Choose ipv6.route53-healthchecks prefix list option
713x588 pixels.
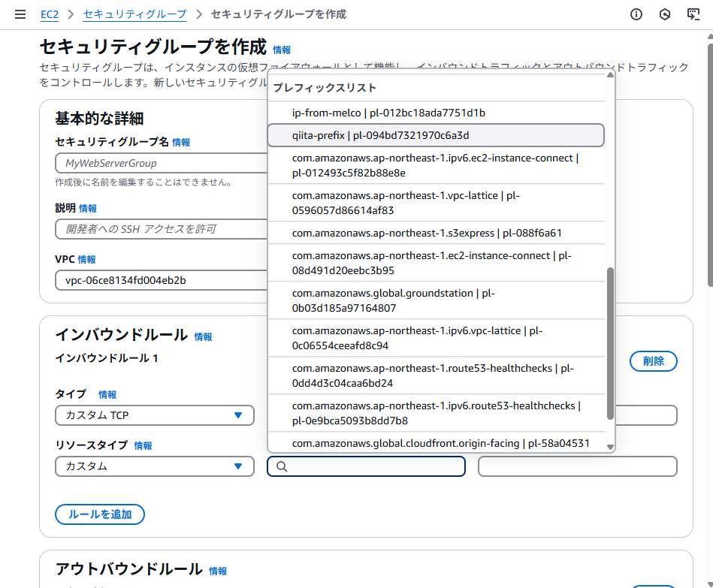point(436,413)
